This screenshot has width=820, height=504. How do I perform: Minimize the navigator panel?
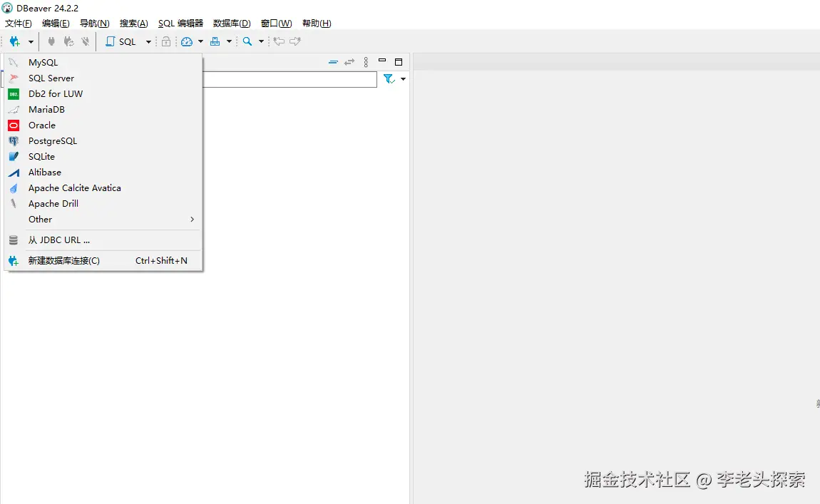(382, 61)
